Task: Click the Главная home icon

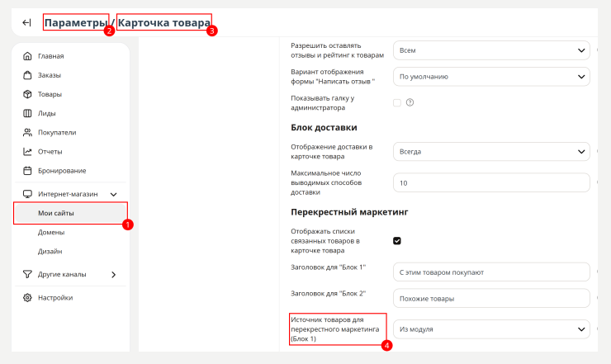Action: click(x=27, y=56)
